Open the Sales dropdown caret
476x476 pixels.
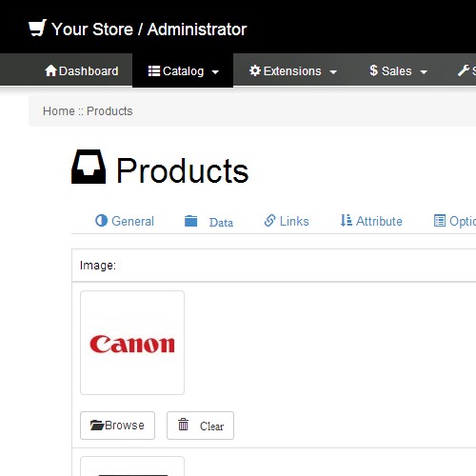click(424, 72)
